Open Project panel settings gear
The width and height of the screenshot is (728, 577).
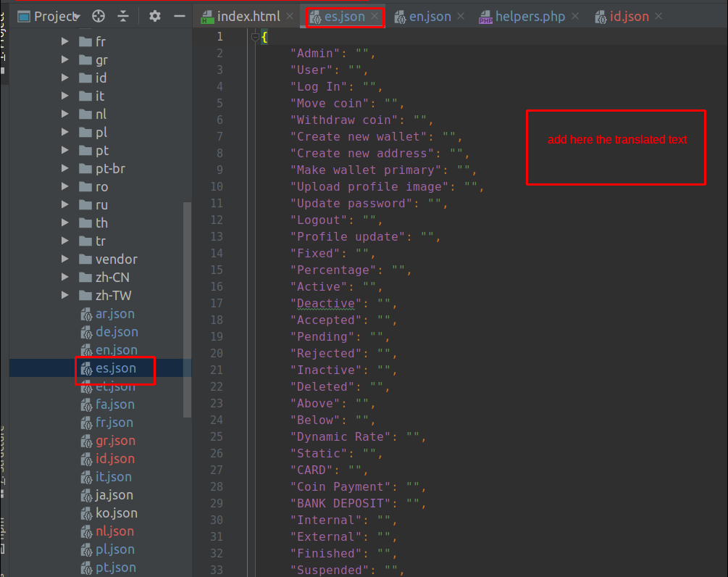pos(154,16)
